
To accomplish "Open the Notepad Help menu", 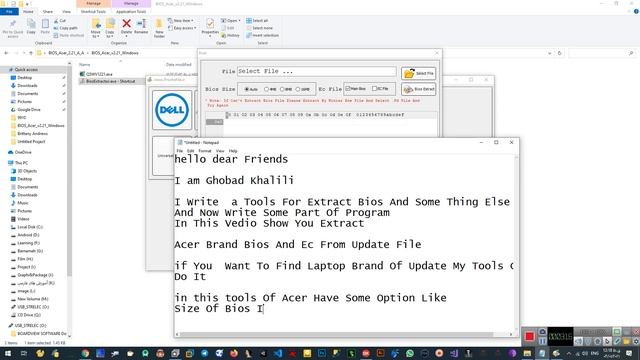I will 233,151.
